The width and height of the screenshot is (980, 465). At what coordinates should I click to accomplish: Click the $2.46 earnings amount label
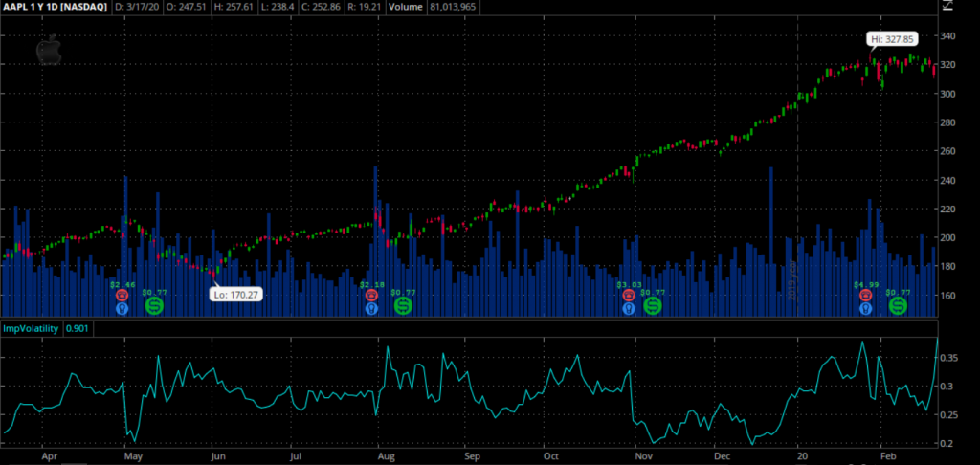coord(122,284)
